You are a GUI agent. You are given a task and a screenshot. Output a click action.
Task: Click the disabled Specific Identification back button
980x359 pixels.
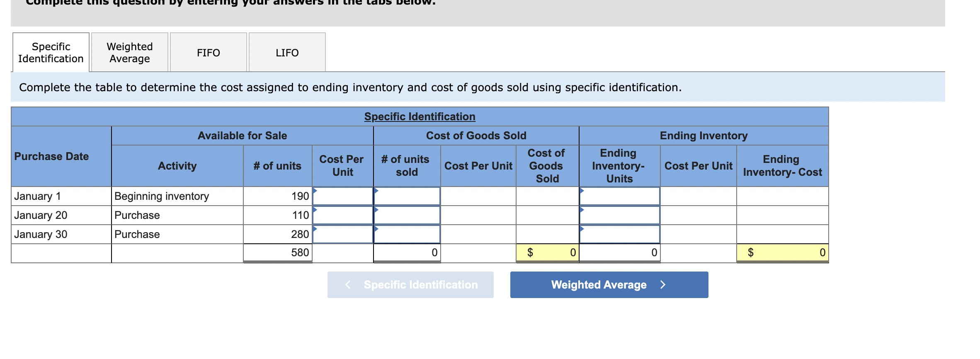[410, 285]
